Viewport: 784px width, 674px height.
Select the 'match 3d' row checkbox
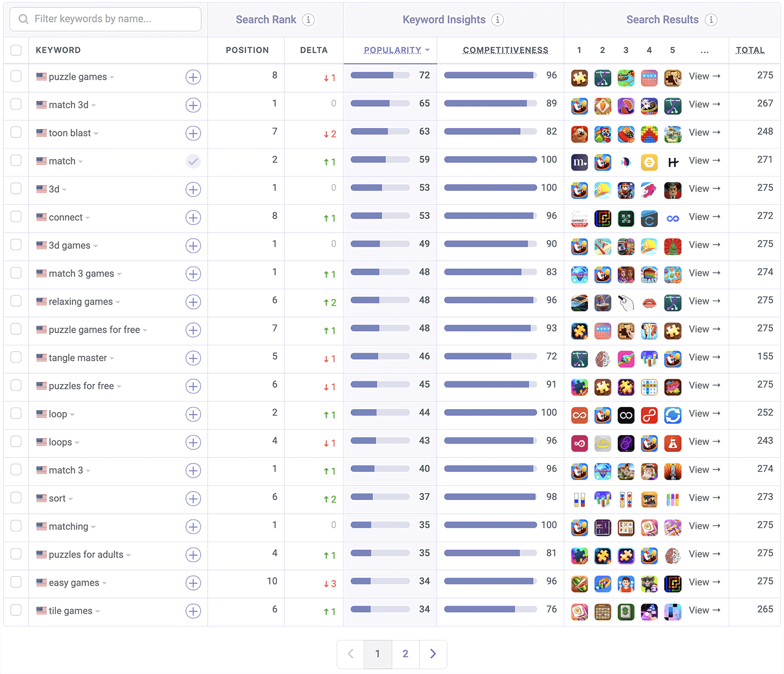pyautogui.click(x=16, y=104)
